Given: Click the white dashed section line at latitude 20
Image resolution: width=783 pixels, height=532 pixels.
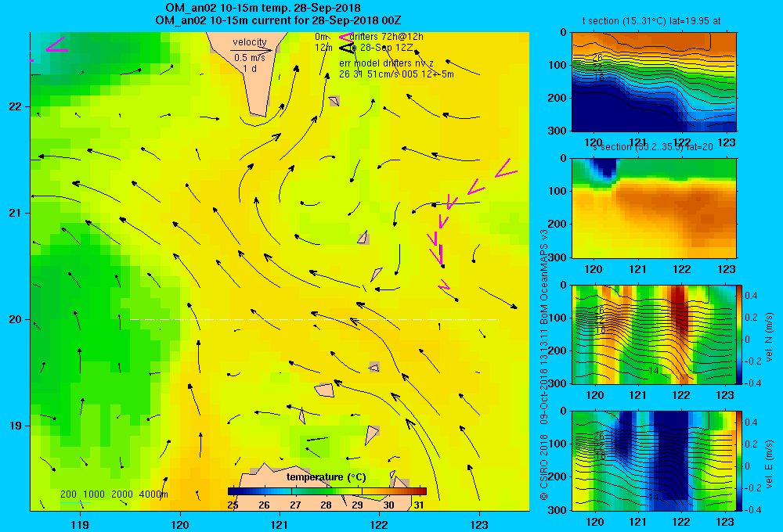Looking at the screenshot, I should coord(315,319).
